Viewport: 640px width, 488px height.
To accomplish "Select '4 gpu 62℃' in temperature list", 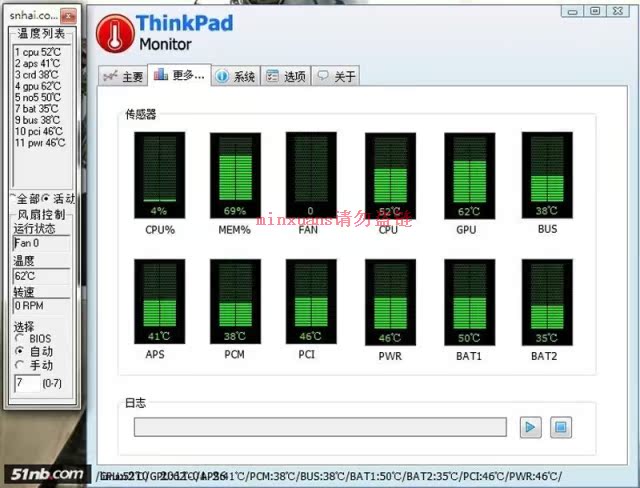I will tap(38, 87).
